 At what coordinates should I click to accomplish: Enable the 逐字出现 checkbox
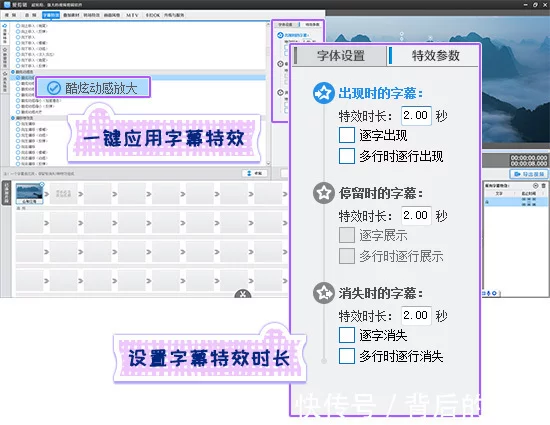(x=347, y=135)
